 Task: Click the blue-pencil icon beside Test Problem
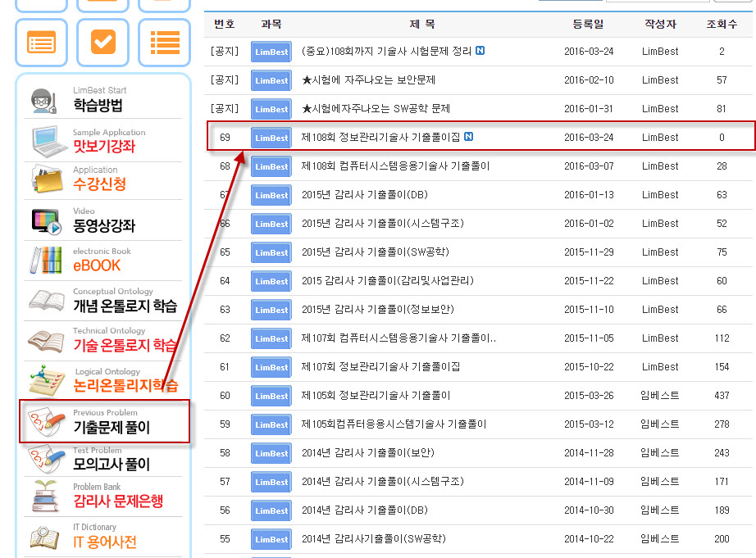(x=46, y=459)
